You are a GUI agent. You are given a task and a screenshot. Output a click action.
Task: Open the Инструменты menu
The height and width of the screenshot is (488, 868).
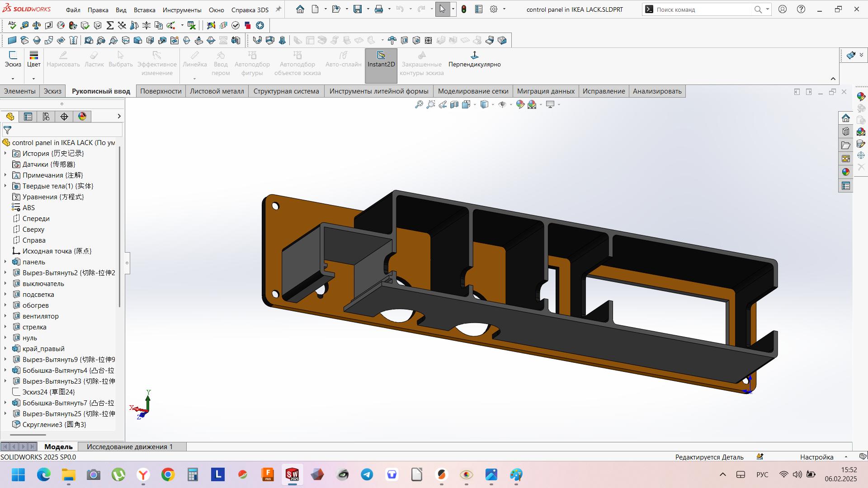(182, 10)
